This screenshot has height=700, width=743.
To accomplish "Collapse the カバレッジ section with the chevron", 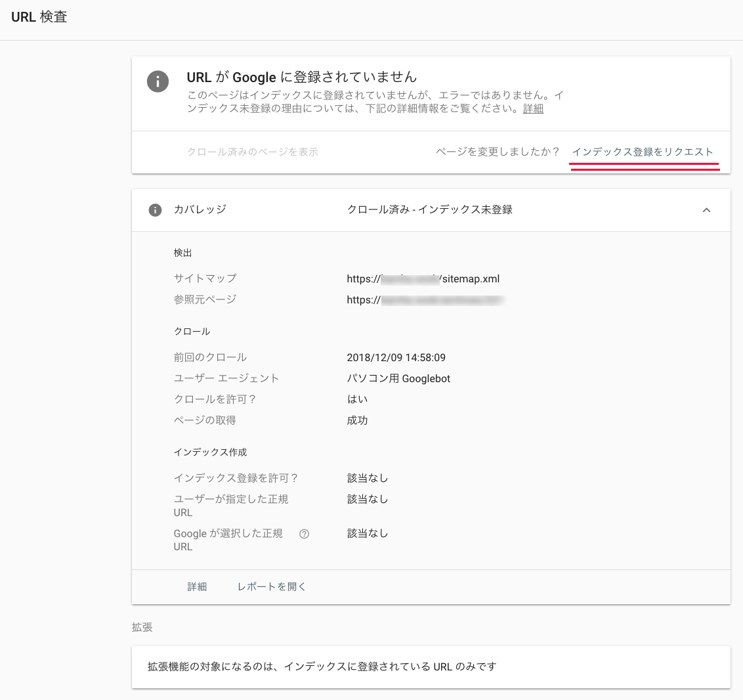I will tap(706, 210).
